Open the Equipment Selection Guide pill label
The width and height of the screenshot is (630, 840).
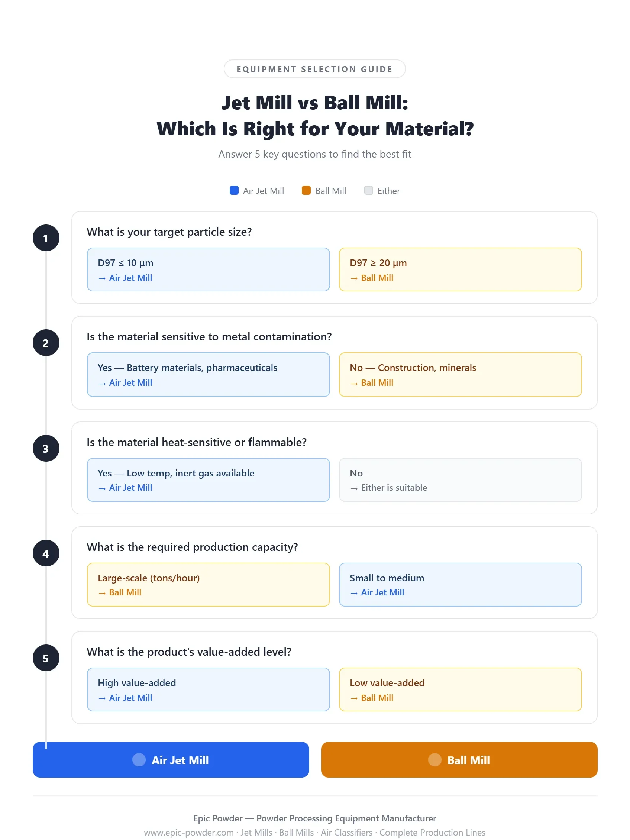[x=315, y=69]
